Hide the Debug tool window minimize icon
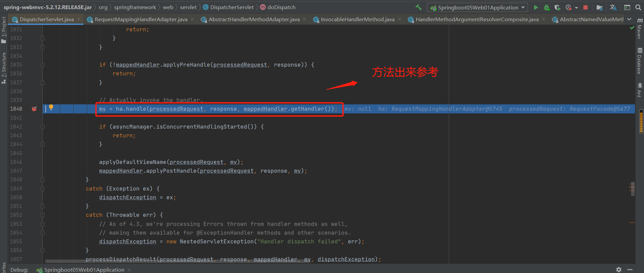Screen dimensions: 644x273 click(630, 269)
